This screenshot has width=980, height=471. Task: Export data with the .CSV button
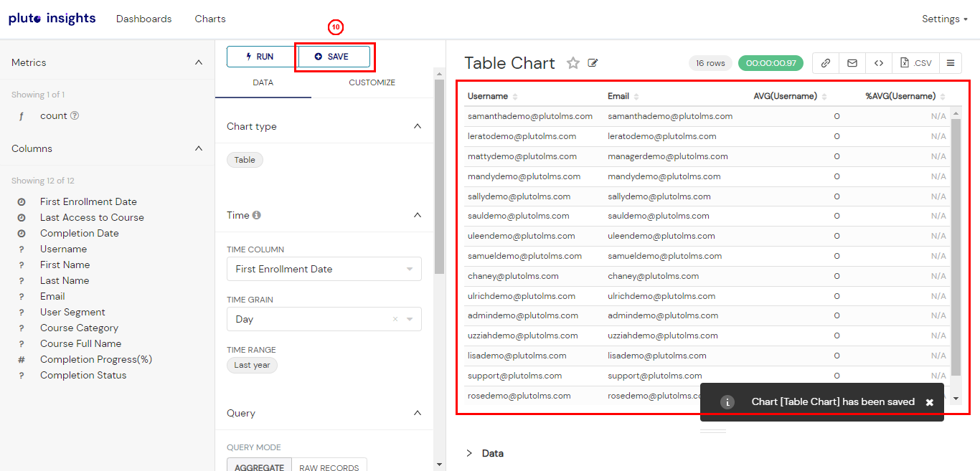coord(916,63)
